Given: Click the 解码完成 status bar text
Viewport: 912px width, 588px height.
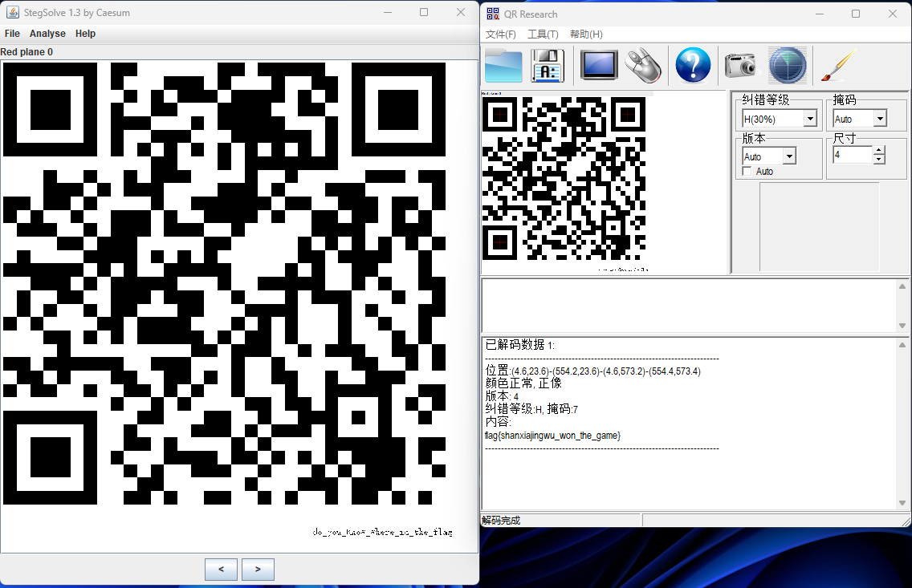Looking at the screenshot, I should point(502,521).
